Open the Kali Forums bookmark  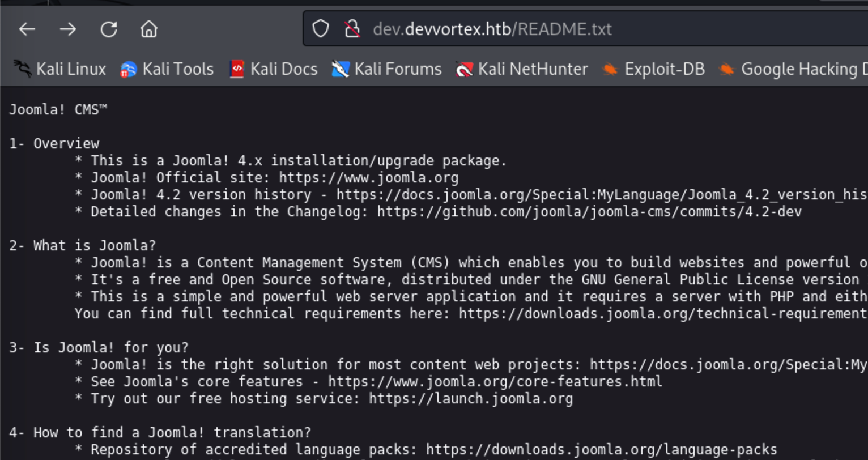(386, 69)
